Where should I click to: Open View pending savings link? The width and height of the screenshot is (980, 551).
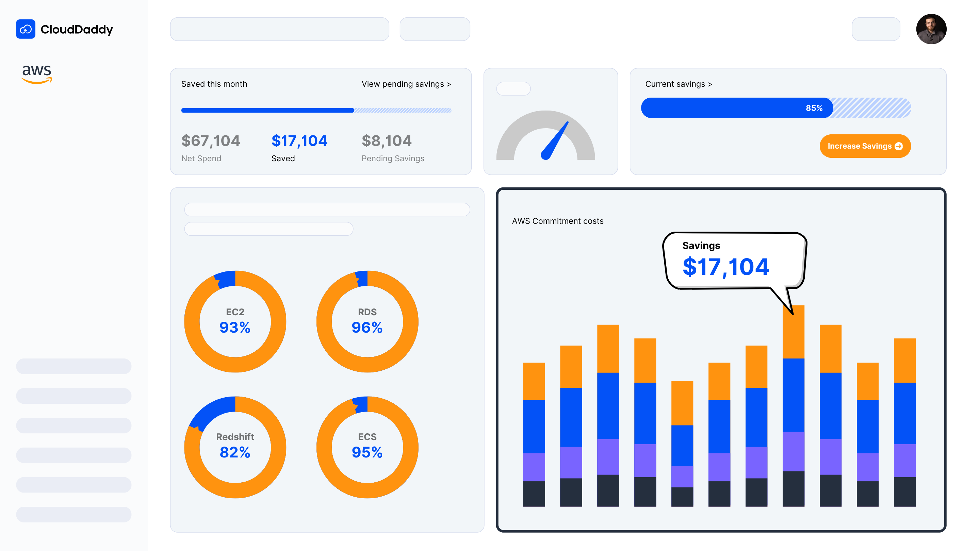click(x=406, y=84)
